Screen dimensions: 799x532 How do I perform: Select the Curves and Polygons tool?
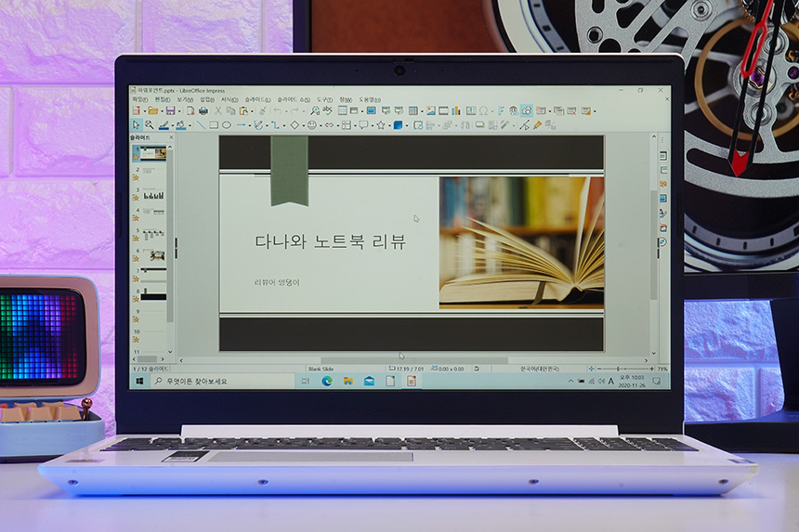pyautogui.click(x=258, y=124)
